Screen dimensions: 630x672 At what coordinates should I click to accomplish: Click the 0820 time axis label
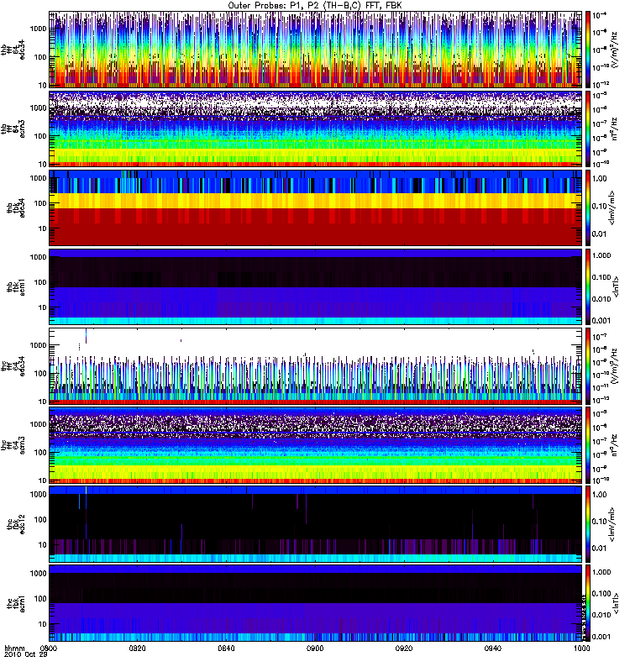click(x=138, y=648)
